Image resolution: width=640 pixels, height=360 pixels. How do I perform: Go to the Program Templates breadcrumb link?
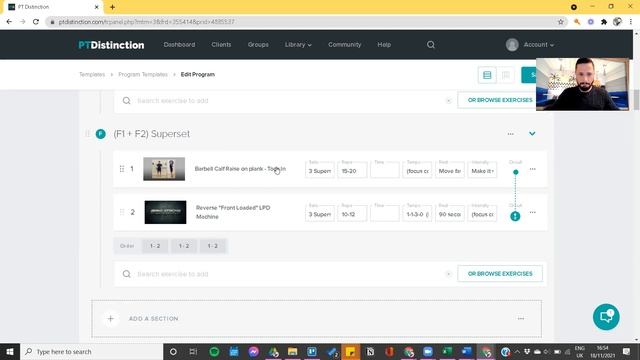coord(143,75)
